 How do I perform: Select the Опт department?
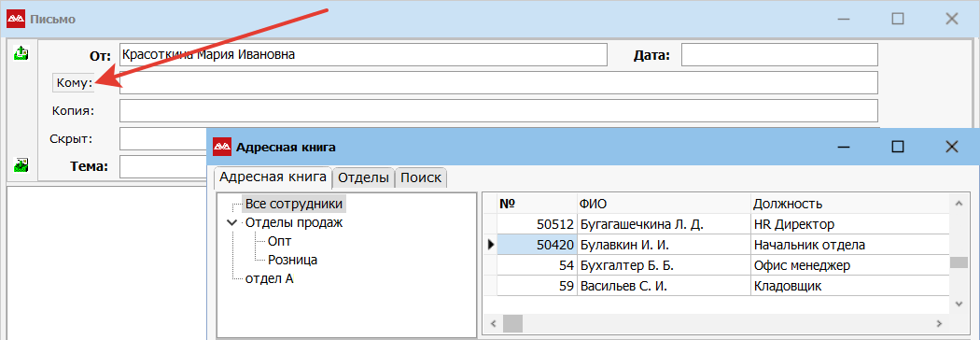[279, 241]
